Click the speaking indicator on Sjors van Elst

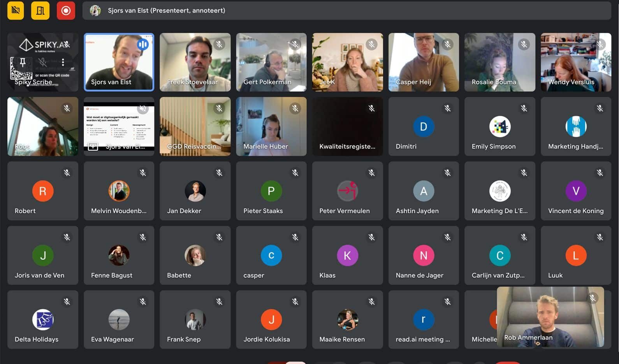click(143, 45)
